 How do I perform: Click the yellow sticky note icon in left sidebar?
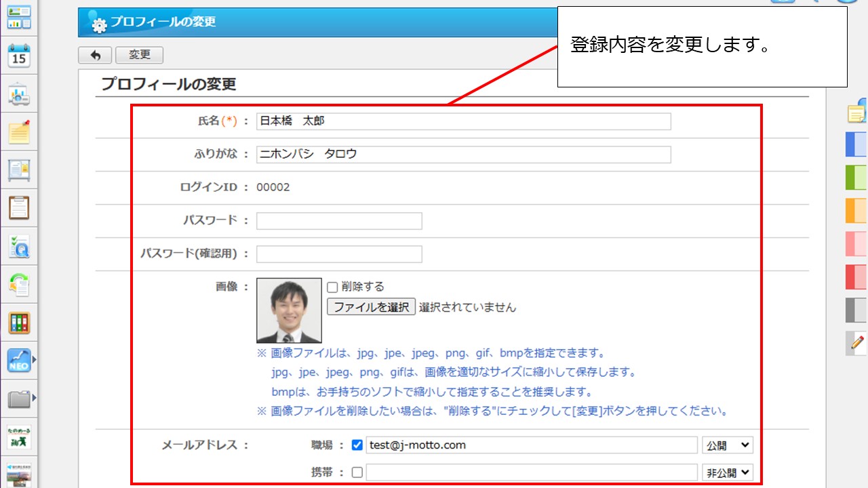pyautogui.click(x=19, y=131)
